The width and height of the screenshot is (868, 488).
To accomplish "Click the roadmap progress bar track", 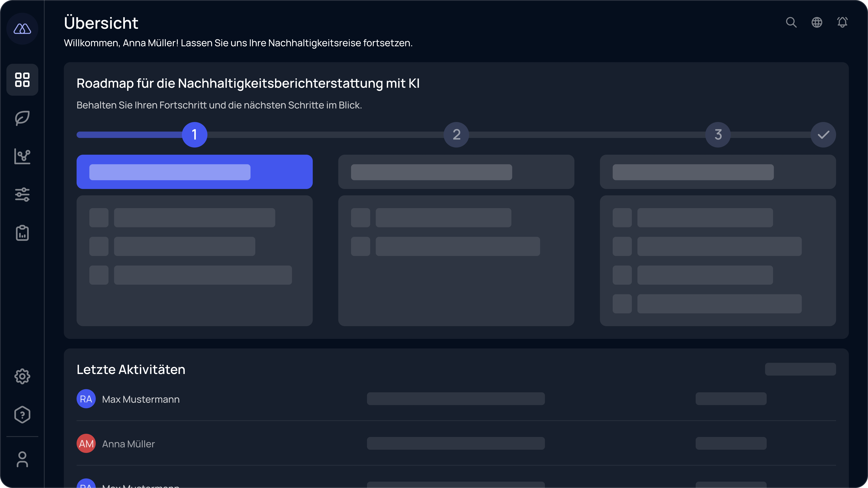I will point(456,135).
